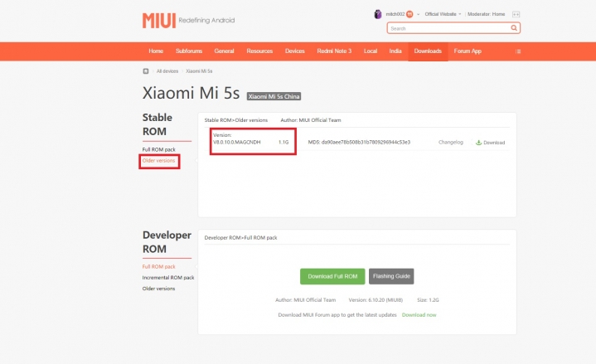Click Xiaomi Mi 5s breadcrumb link
596x364 pixels.
pos(199,71)
